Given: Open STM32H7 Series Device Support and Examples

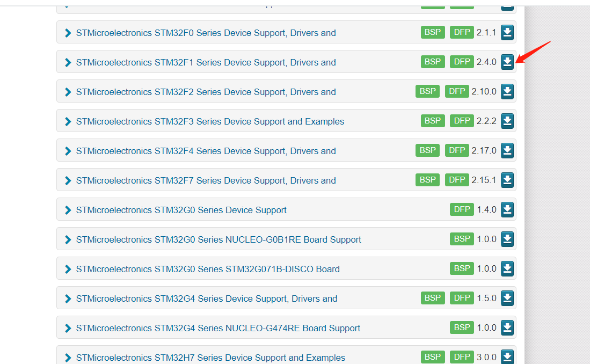Looking at the screenshot, I should 210,358.
